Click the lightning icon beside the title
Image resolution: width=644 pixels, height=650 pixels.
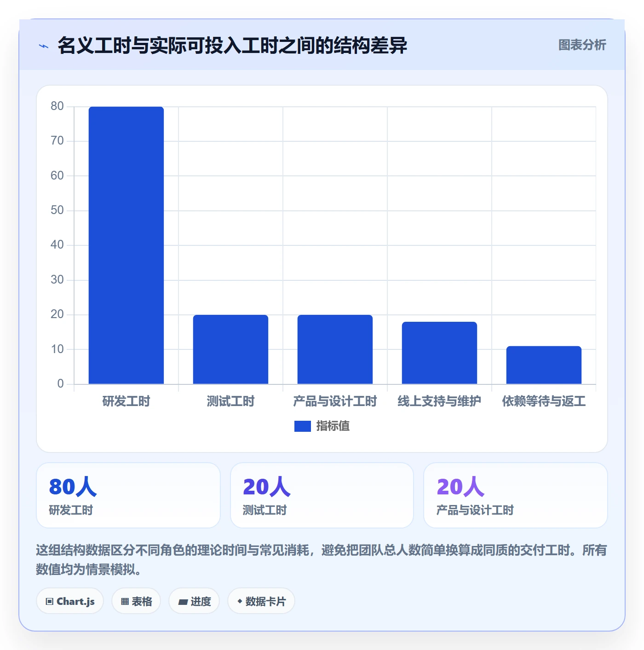(x=44, y=46)
